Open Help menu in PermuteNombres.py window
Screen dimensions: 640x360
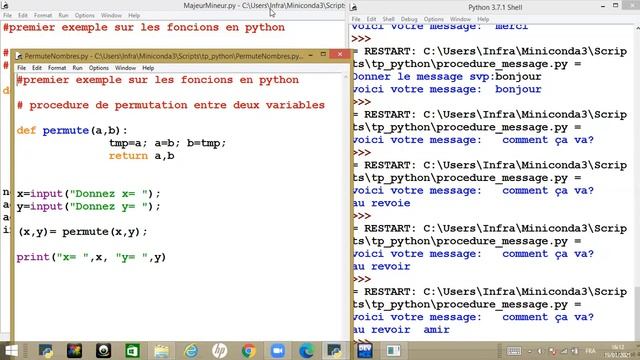point(148,68)
